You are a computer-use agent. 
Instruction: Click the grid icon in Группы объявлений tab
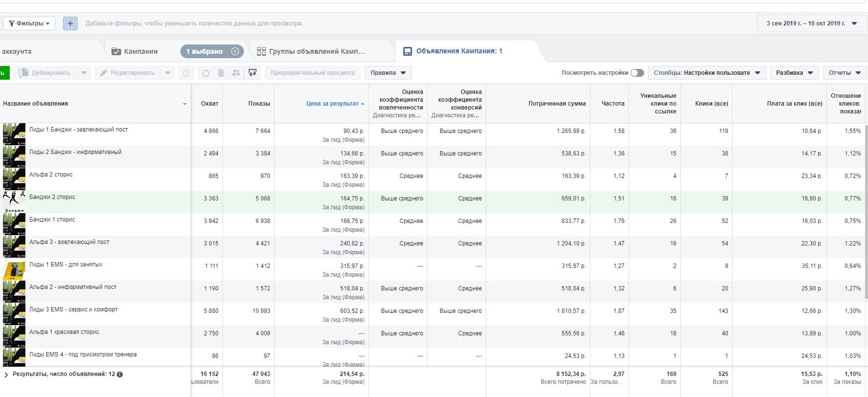pyautogui.click(x=261, y=51)
